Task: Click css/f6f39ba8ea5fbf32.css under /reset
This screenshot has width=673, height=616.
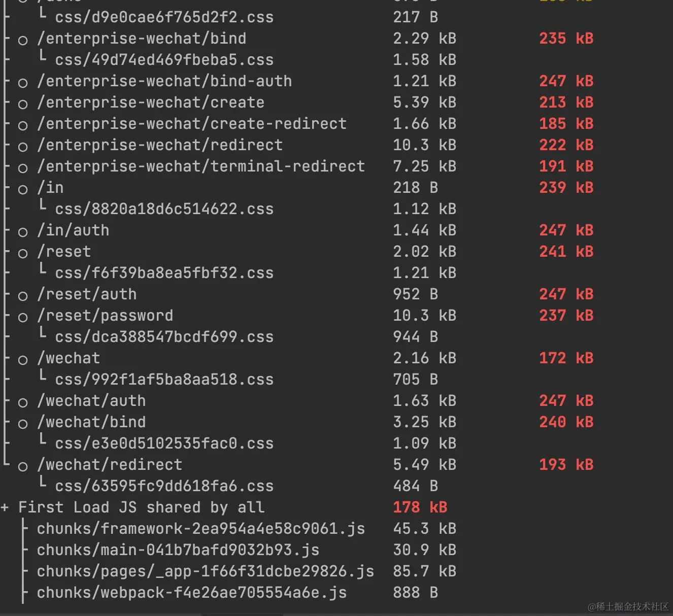Action: [x=164, y=273]
